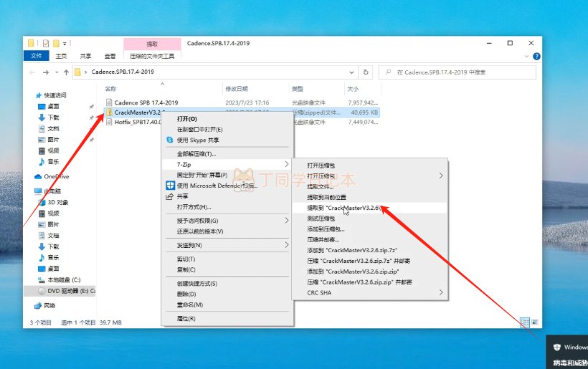Open 本地磁盘 (C:) in navigation pane
Screen dimensions: 588x369
pyautogui.click(x=64, y=280)
